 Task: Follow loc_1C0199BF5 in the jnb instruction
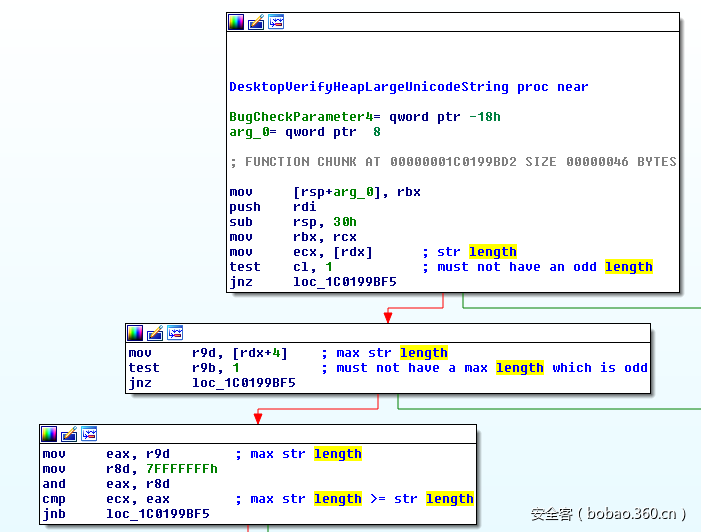pos(158,514)
